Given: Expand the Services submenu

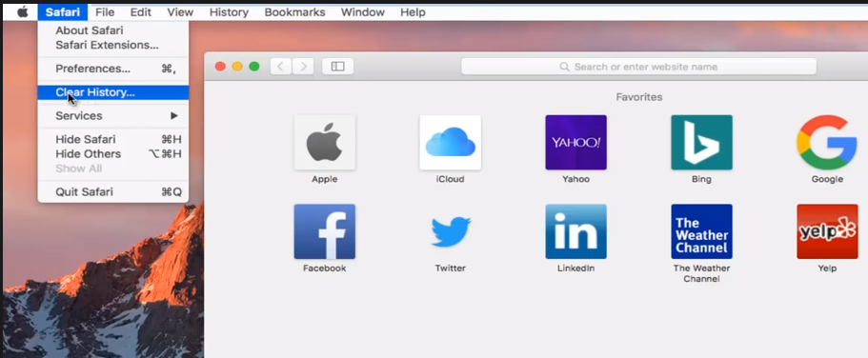Looking at the screenshot, I should point(113,115).
